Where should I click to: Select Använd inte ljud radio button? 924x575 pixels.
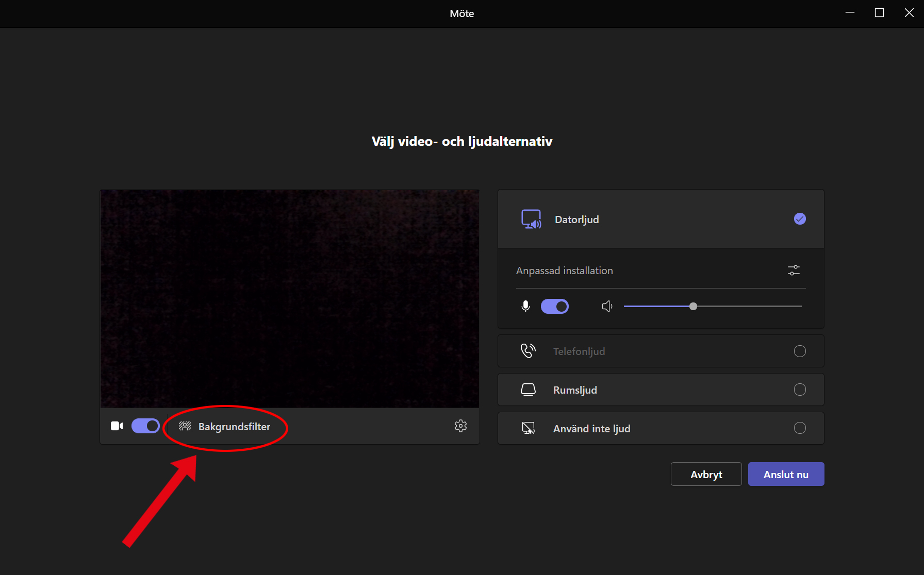pos(800,428)
